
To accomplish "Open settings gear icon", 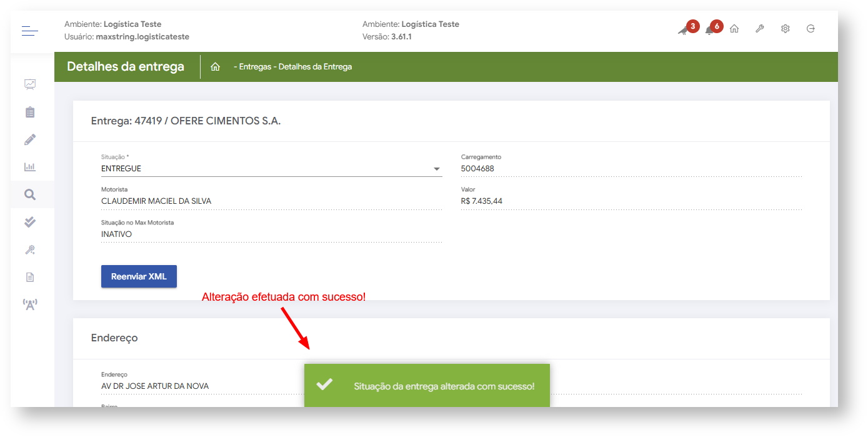I will [786, 29].
